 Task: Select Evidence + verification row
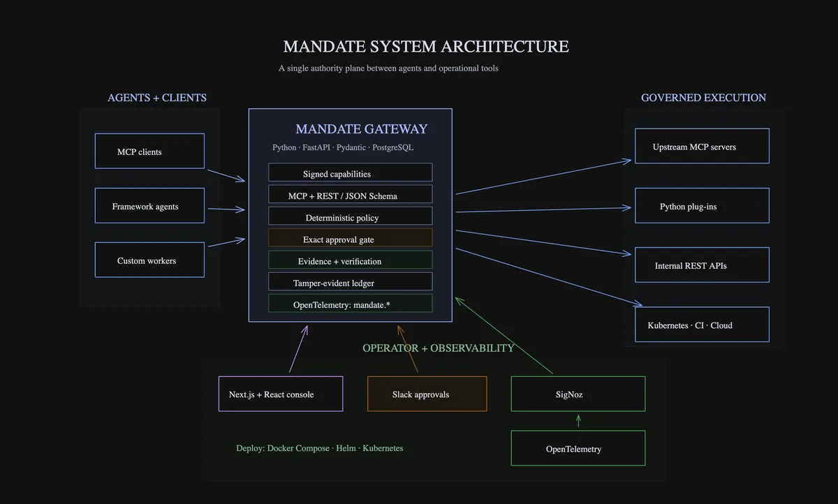pos(351,260)
